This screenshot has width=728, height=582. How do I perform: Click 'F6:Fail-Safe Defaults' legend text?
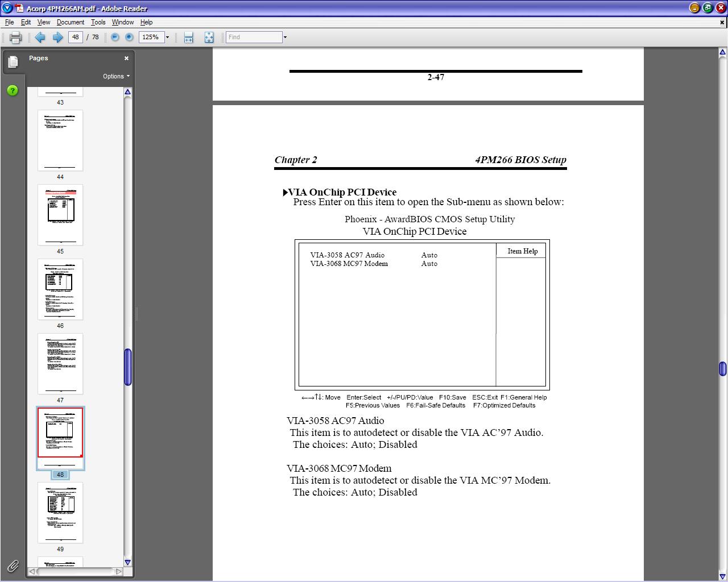pos(436,405)
